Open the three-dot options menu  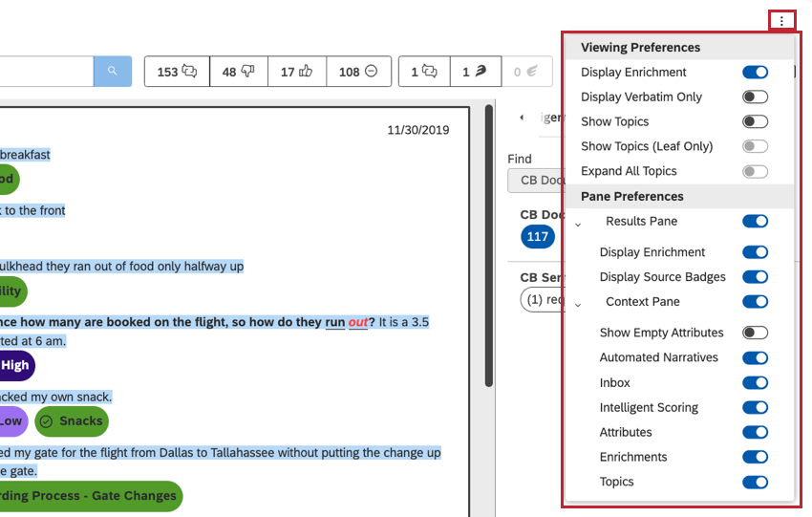781,21
